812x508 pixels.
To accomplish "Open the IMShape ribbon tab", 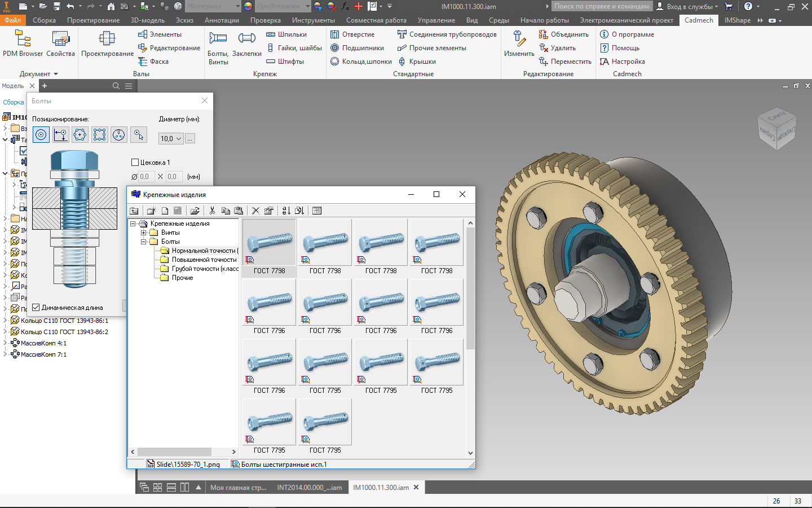I will 737,20.
